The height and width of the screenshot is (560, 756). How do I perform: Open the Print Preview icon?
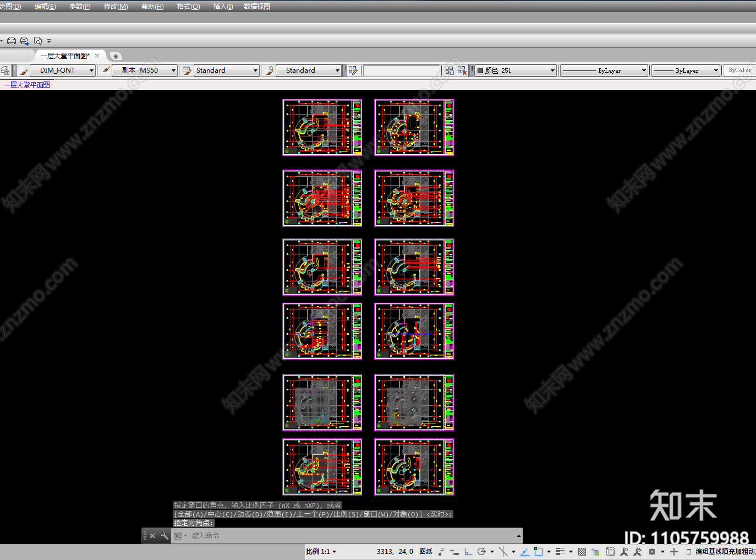37,41
